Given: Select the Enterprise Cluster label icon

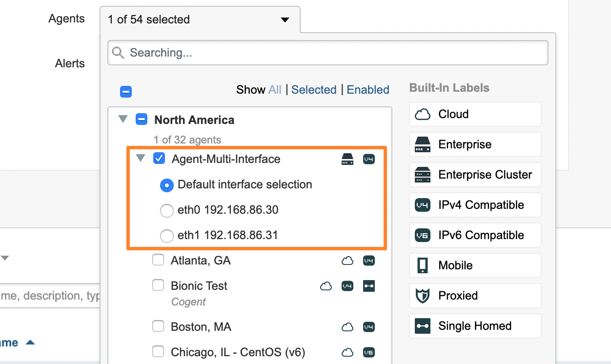Looking at the screenshot, I should click(422, 175).
